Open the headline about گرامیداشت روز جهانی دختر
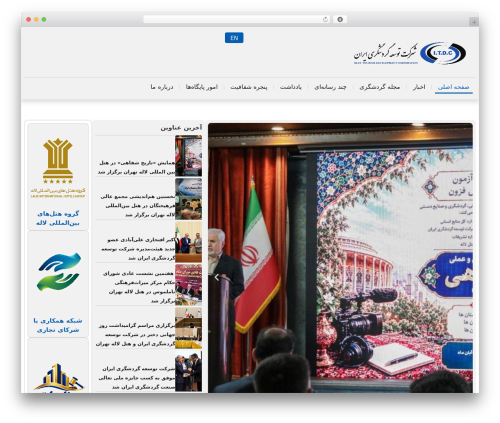Screen dimensions: 500x423 click(135, 334)
